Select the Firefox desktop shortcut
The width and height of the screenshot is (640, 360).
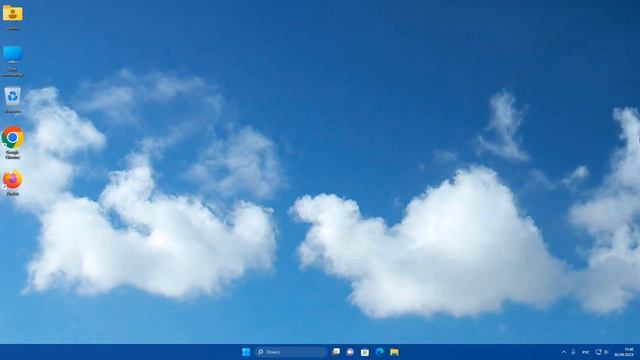[x=13, y=182]
